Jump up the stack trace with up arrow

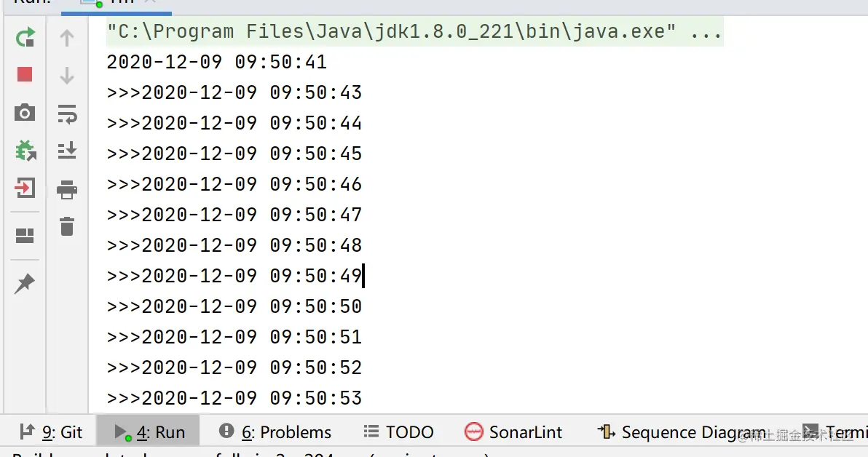67,38
